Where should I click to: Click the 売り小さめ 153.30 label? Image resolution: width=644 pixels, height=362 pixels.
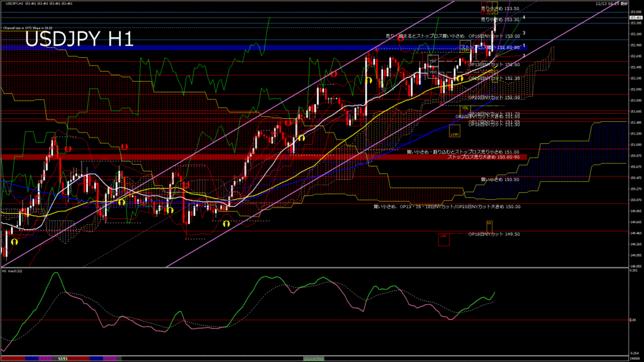[x=499, y=19]
